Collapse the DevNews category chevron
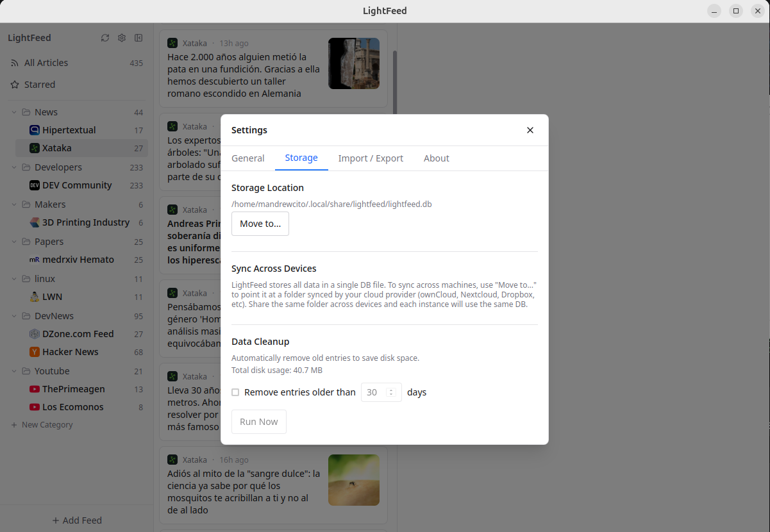This screenshot has height=532, width=770. coord(14,316)
